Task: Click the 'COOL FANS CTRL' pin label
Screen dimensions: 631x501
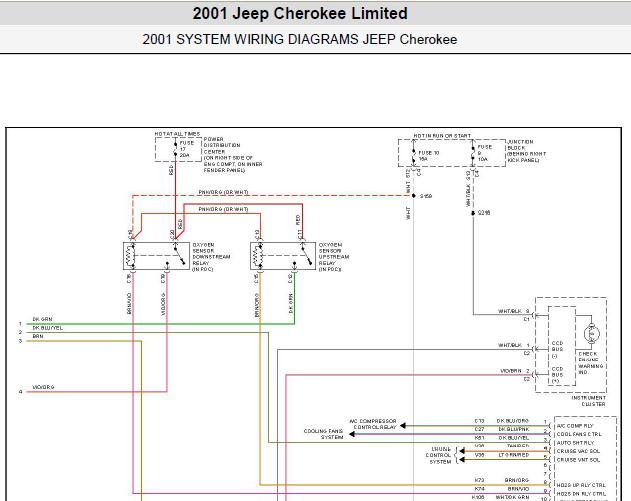Action: tap(579, 434)
